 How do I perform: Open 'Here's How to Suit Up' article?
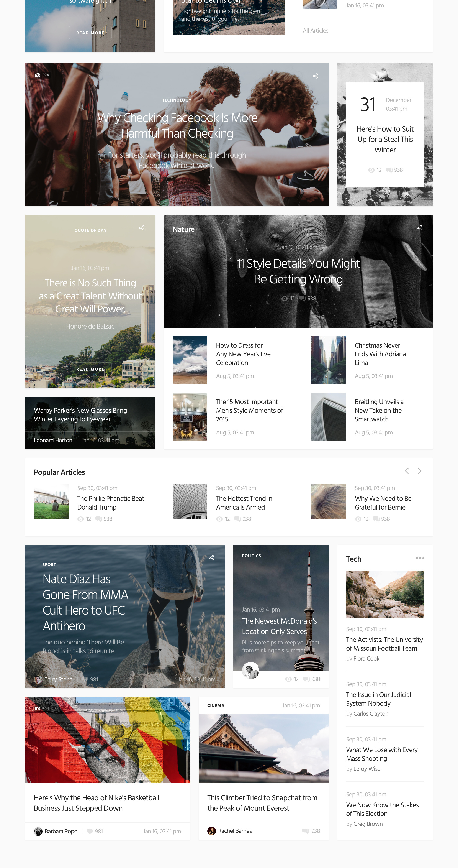[x=385, y=140]
